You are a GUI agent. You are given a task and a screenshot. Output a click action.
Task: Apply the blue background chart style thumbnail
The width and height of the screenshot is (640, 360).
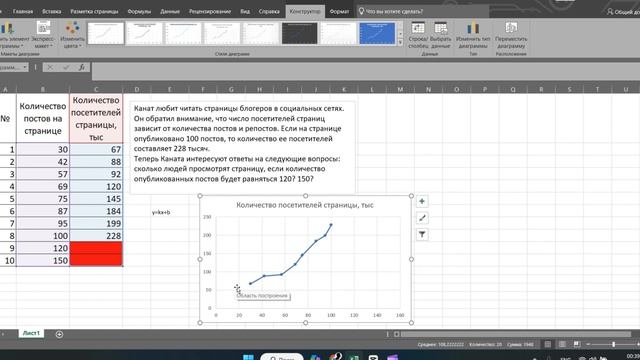click(377, 33)
